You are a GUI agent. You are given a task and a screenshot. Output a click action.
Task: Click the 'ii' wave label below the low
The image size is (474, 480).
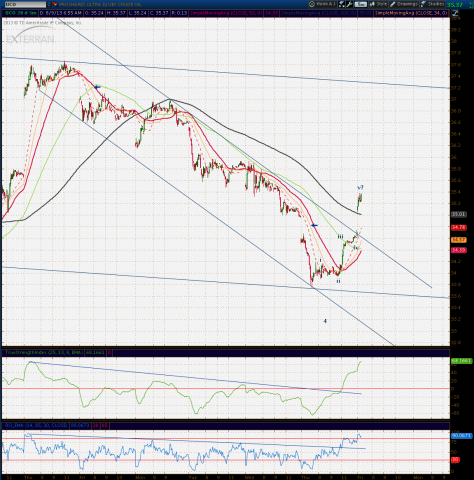click(x=338, y=281)
